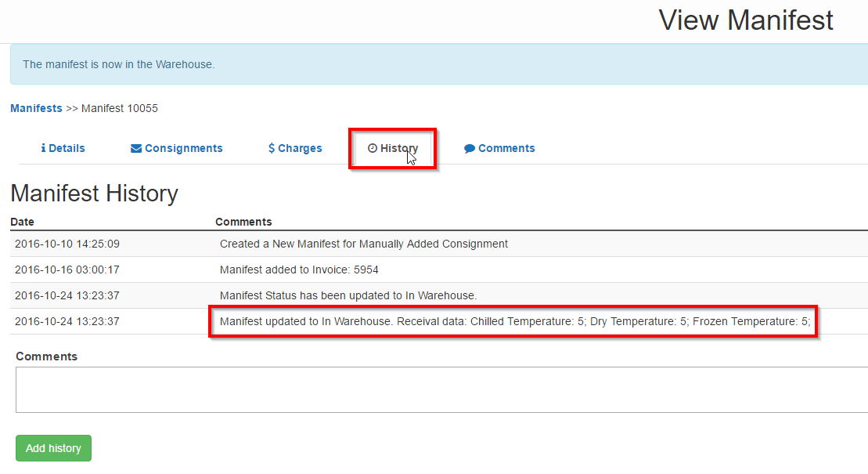Image resolution: width=868 pixels, height=474 pixels.
Task: Select the 2016-10-10 14:25:09 date entry
Action: point(67,244)
